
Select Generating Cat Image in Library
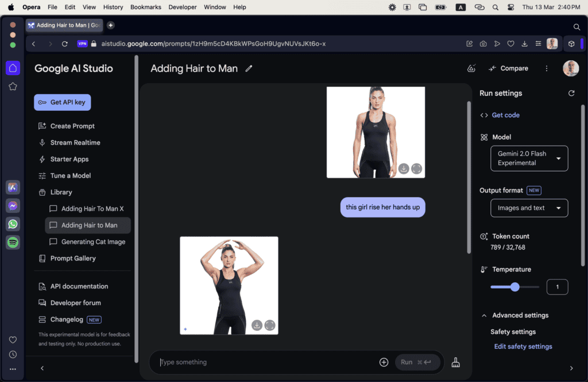93,242
